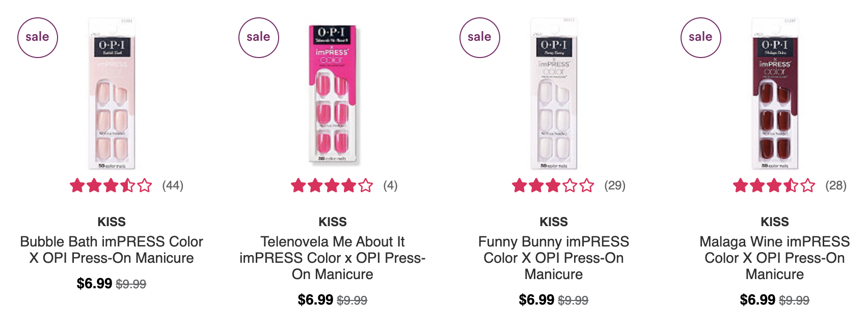Click the star rating for Malaga Wine
Viewport: 868px width, 330px height.
pyautogui.click(x=774, y=185)
